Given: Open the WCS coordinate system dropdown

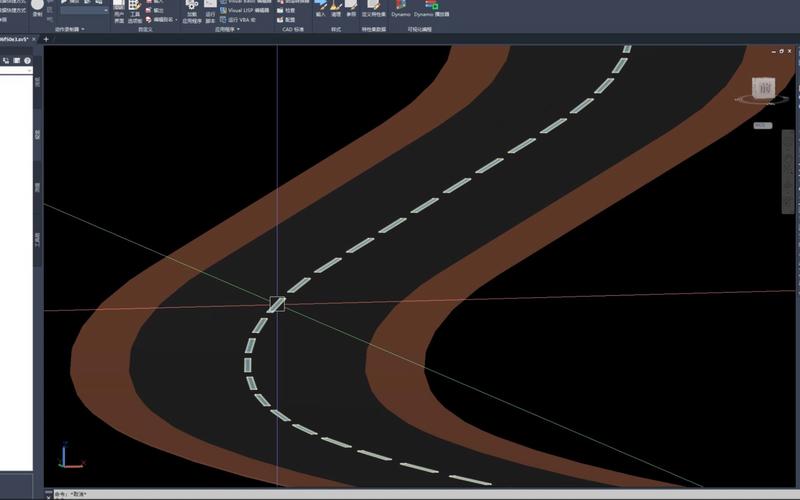Looking at the screenshot, I should click(x=762, y=126).
